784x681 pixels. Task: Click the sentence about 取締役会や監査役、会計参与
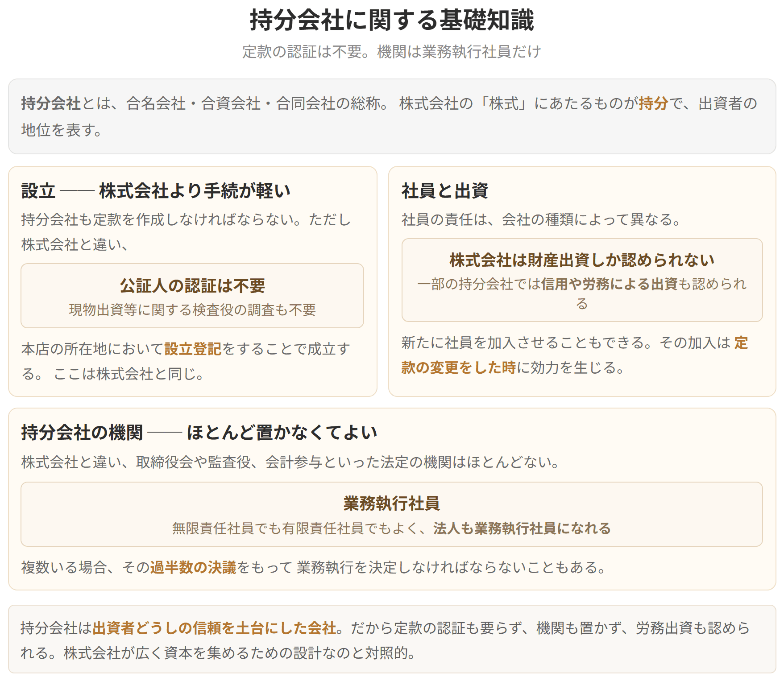[x=290, y=462]
